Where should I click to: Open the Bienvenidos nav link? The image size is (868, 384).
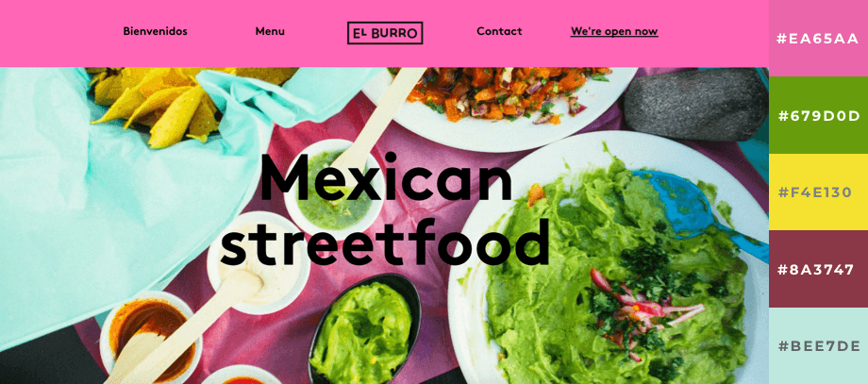[x=155, y=31]
